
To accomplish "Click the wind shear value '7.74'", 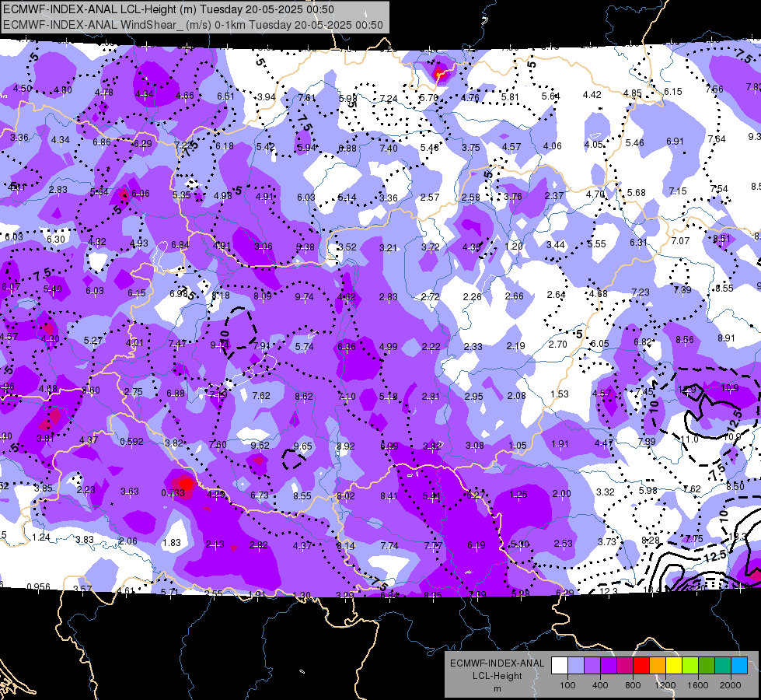I will pyautogui.click(x=389, y=546).
